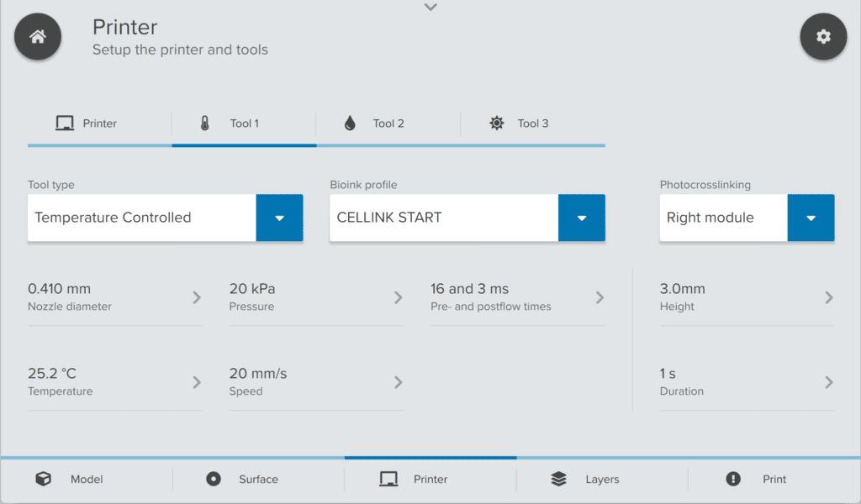861x504 pixels.
Task: Click the droplet icon on Tool 2 tab
Action: pos(351,123)
